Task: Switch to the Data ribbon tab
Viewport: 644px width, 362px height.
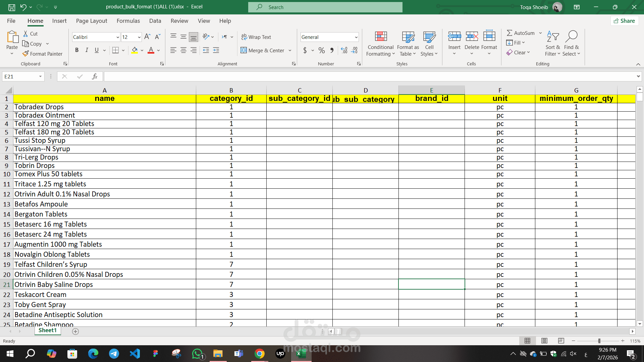Action: click(155, 21)
